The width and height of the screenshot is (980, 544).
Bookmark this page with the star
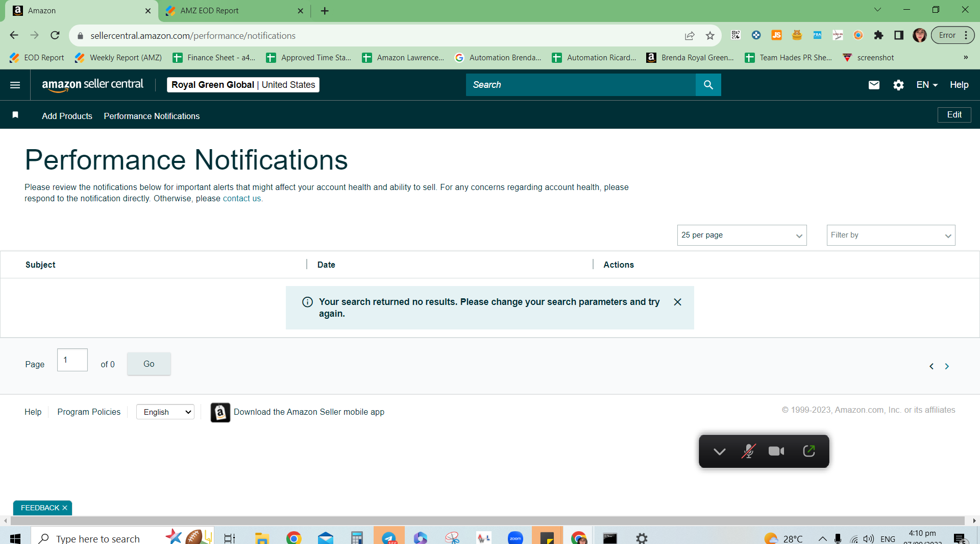point(710,35)
